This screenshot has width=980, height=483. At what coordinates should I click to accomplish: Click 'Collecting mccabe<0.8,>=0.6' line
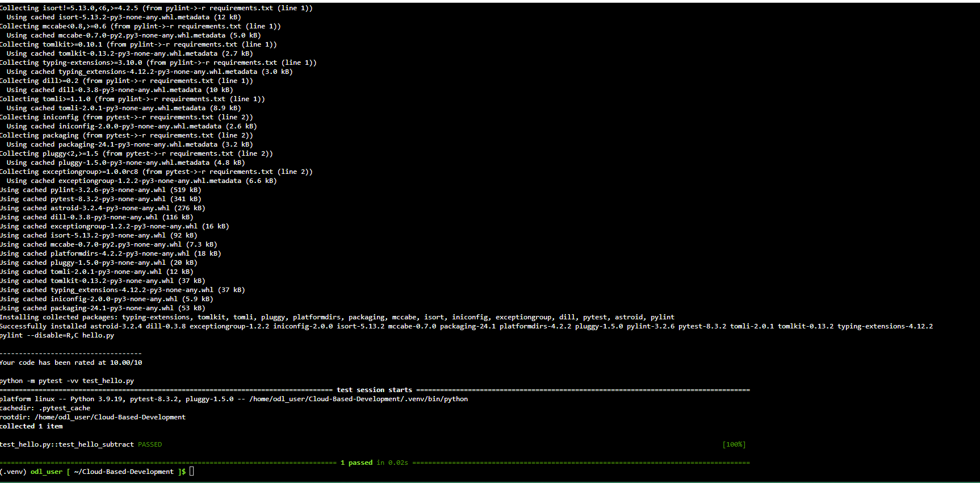(x=140, y=26)
